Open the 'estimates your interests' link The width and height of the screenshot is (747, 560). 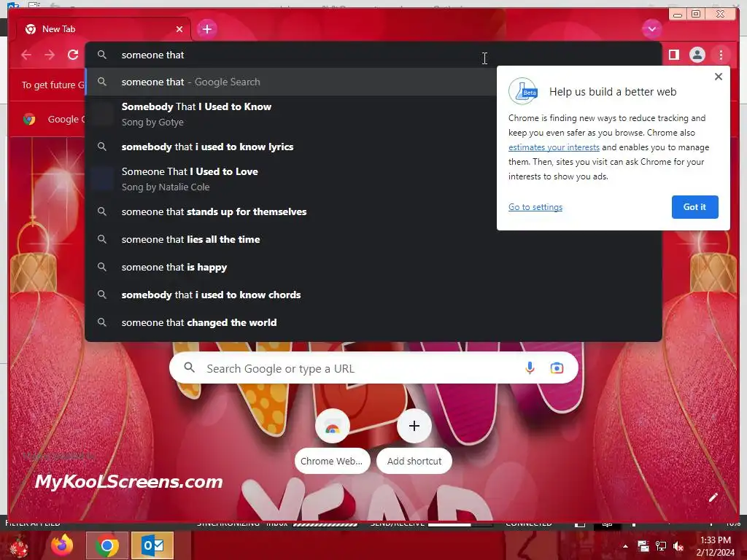tap(554, 147)
